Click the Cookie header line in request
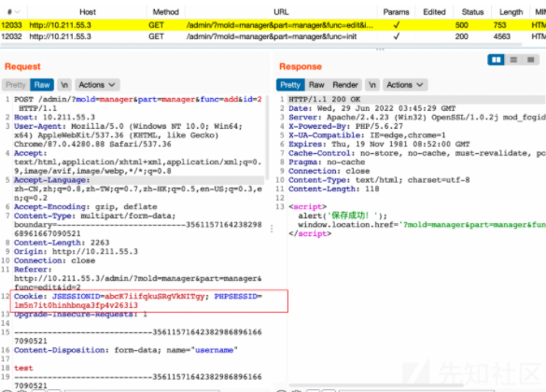 [138, 301]
